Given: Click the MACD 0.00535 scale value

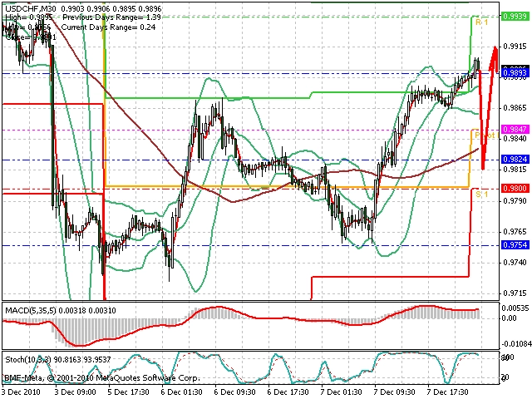Looking at the screenshot, I should click(515, 308).
